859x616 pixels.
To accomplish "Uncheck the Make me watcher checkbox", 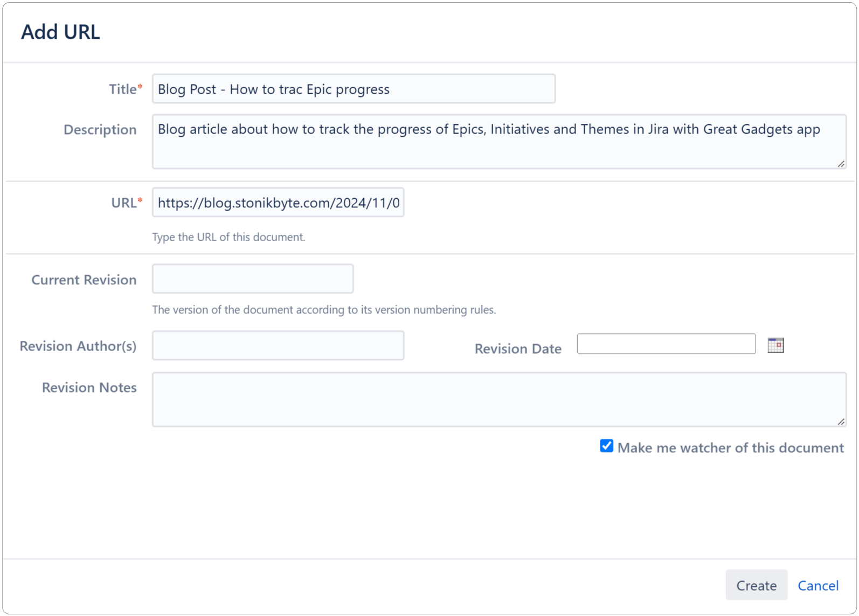I will (606, 446).
